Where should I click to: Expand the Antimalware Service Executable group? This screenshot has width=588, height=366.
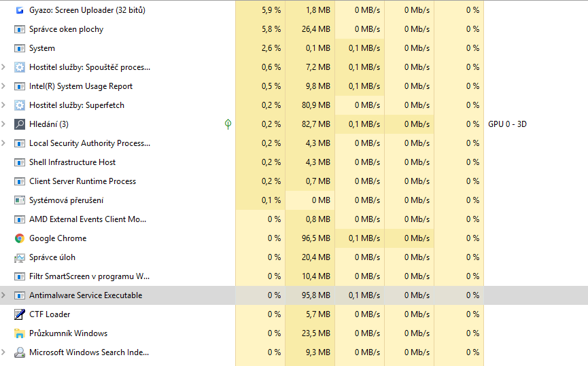(3, 295)
